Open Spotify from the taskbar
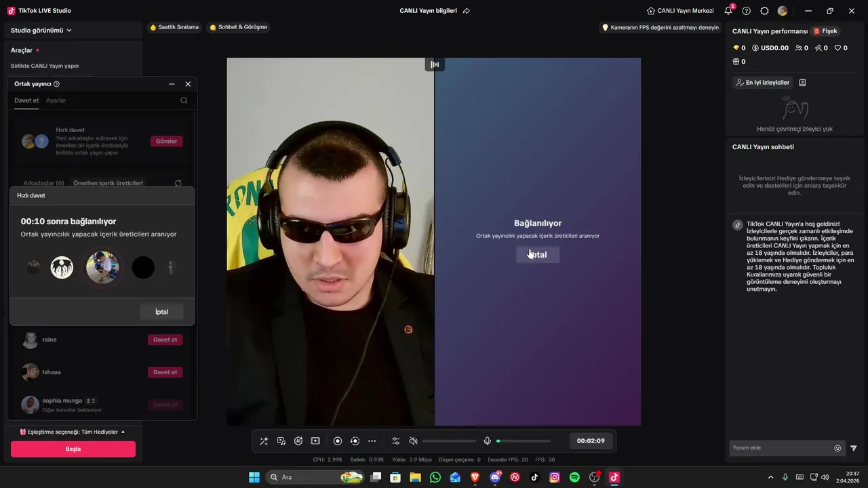Screen dimensions: 868x488 (x=574, y=477)
